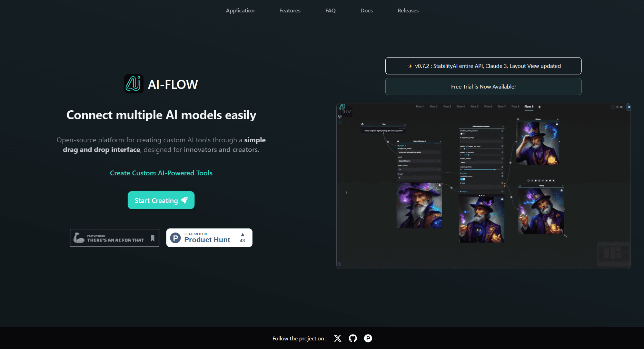Click the plus icon to add a new flow
Viewport: 644px width, 349px height.
[x=539, y=107]
